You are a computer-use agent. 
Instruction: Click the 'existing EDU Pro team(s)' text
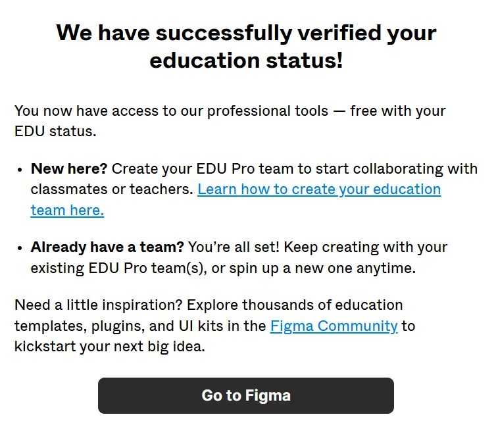point(116,268)
